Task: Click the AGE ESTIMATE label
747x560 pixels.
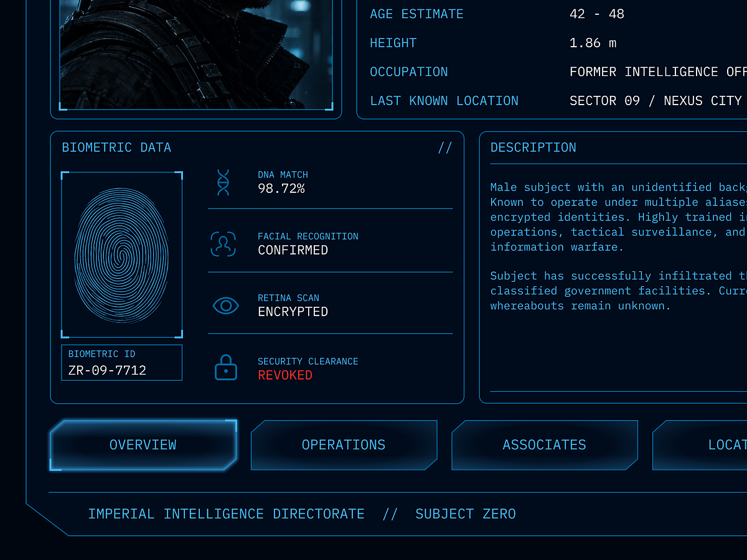Action: 416,14
